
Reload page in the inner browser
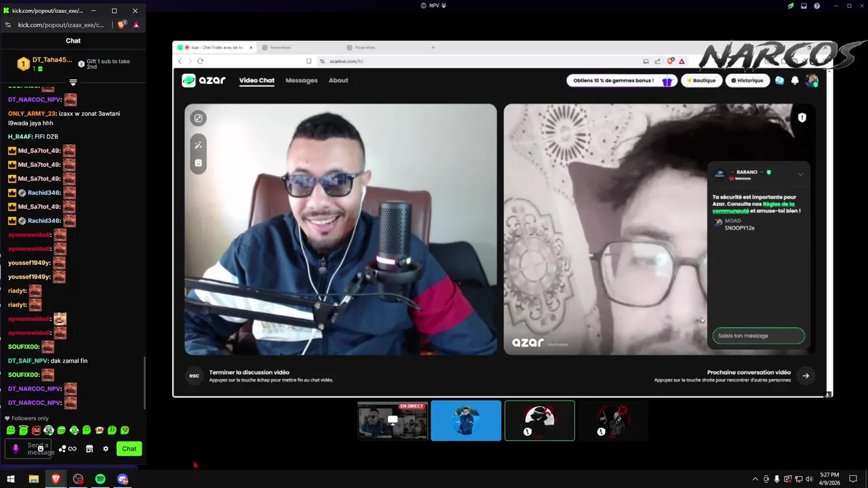pyautogui.click(x=200, y=61)
